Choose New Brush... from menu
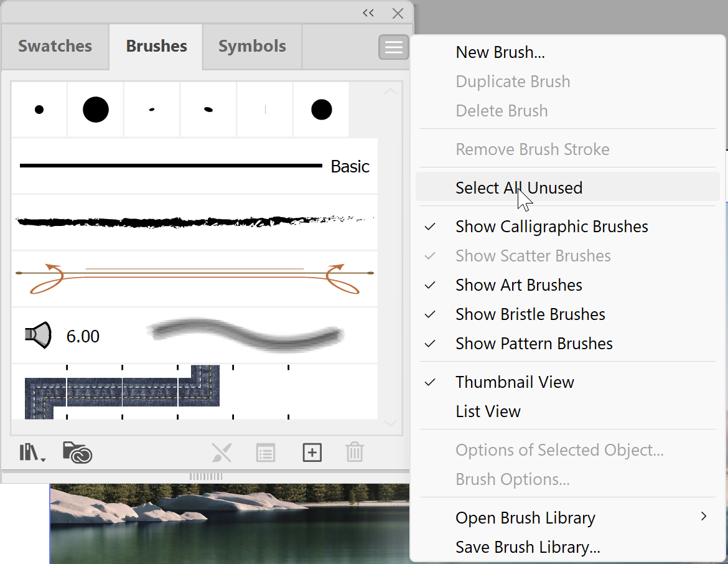728x564 pixels. point(567,52)
